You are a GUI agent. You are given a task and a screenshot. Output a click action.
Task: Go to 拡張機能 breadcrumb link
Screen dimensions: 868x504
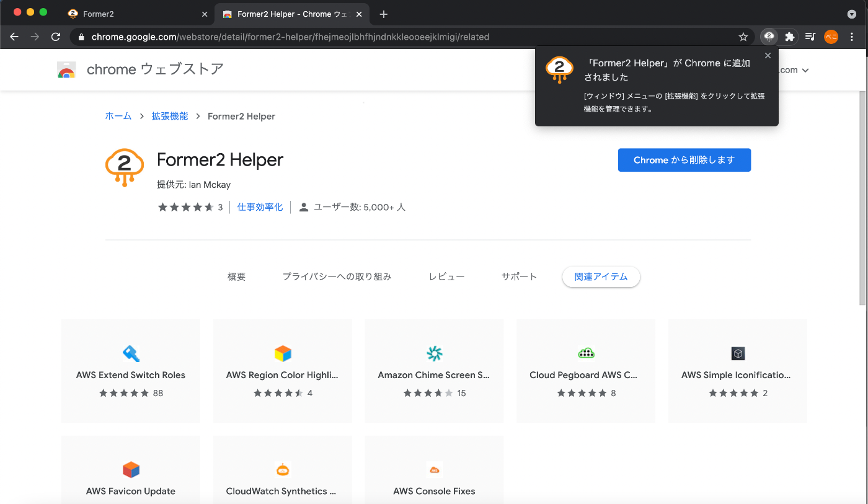[170, 116]
